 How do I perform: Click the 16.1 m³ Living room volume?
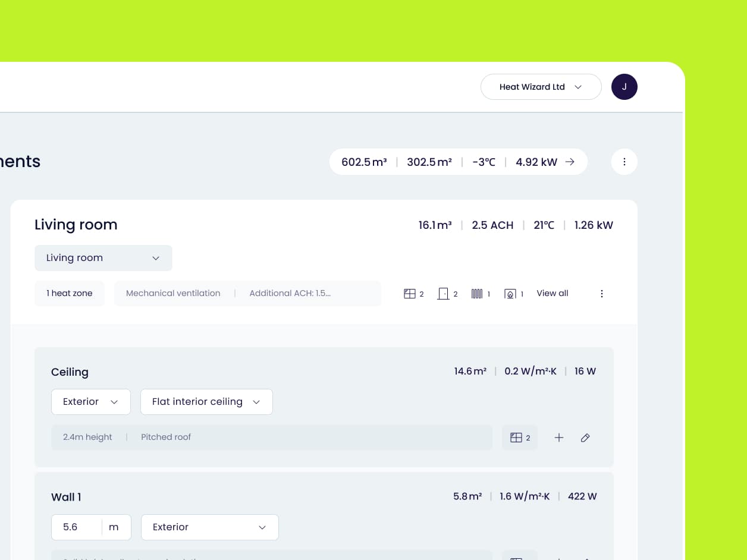(435, 225)
